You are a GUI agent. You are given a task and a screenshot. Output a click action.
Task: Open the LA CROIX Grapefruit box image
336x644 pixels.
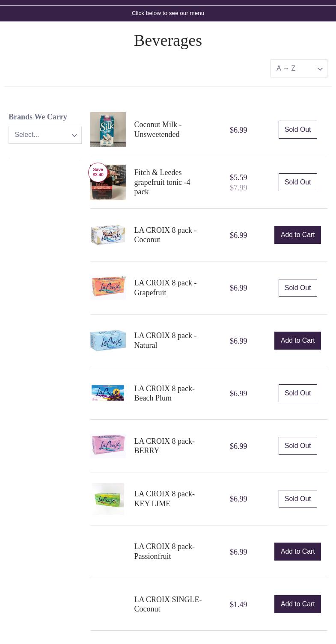(x=108, y=288)
